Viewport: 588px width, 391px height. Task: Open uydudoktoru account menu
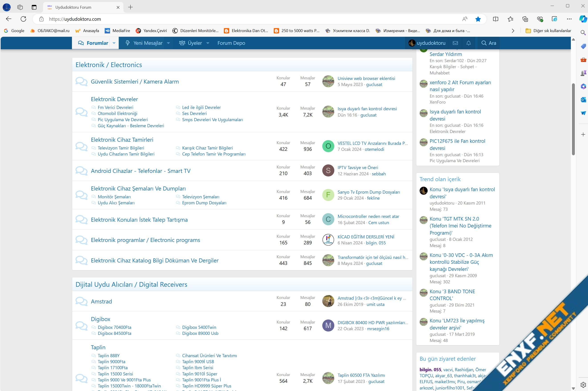[427, 43]
